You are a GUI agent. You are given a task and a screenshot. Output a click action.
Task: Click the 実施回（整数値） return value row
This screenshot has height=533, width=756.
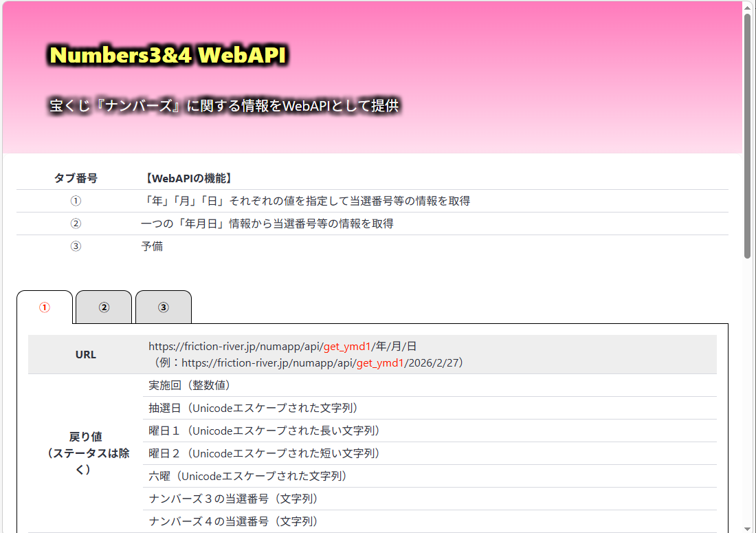[x=190, y=385]
